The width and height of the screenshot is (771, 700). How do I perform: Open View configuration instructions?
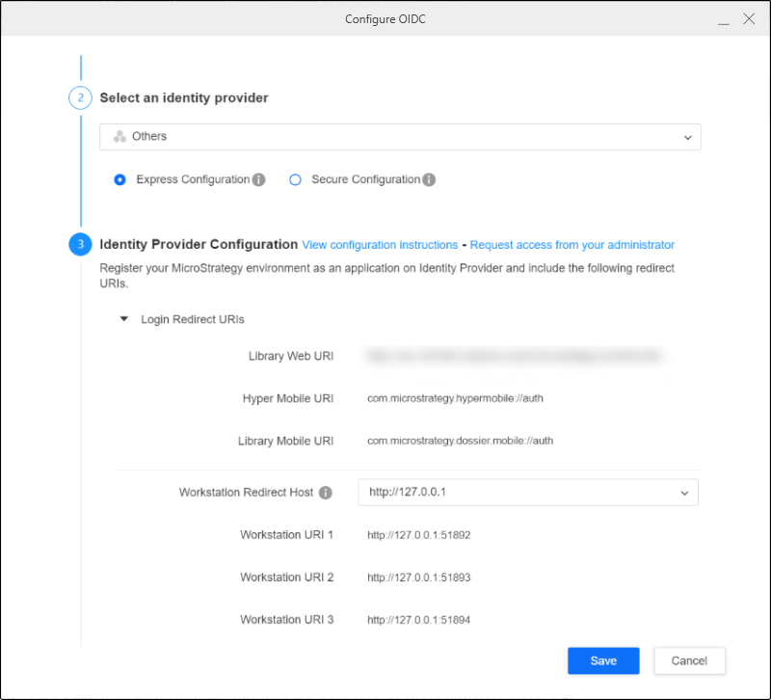[x=380, y=244]
